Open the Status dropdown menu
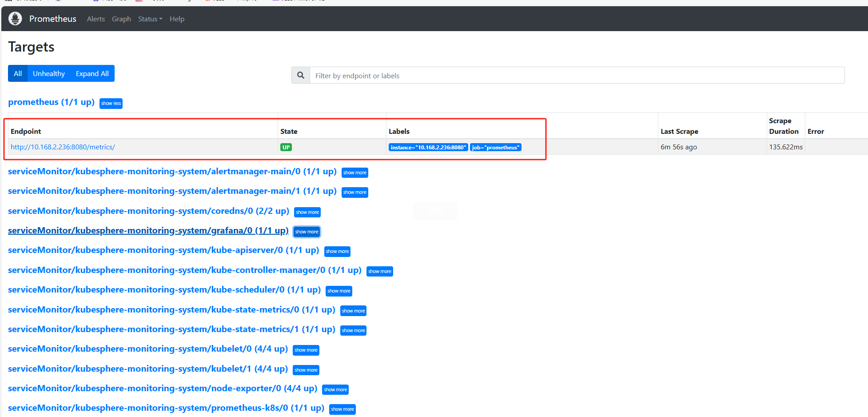 click(x=150, y=19)
